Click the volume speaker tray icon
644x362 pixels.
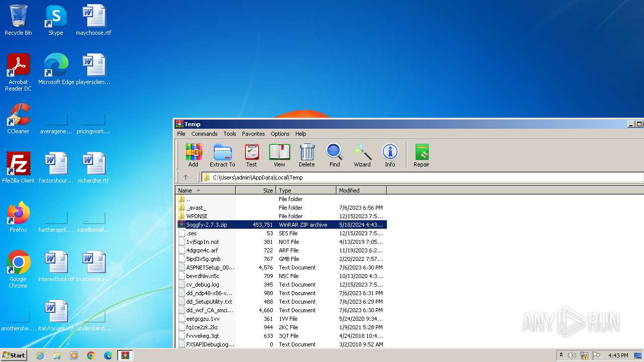click(572, 355)
